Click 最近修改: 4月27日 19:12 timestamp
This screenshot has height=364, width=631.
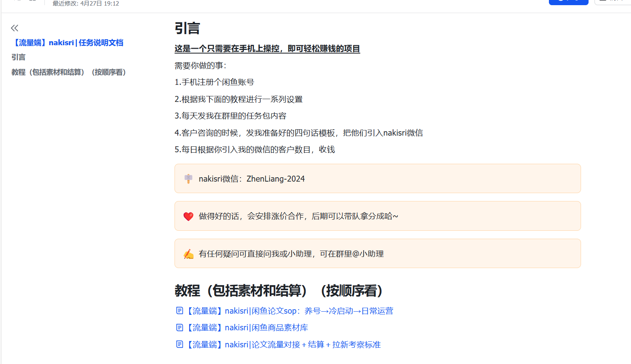pos(86,4)
